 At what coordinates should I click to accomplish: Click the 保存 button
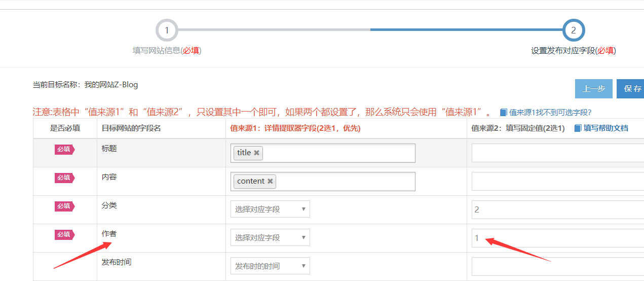point(630,89)
